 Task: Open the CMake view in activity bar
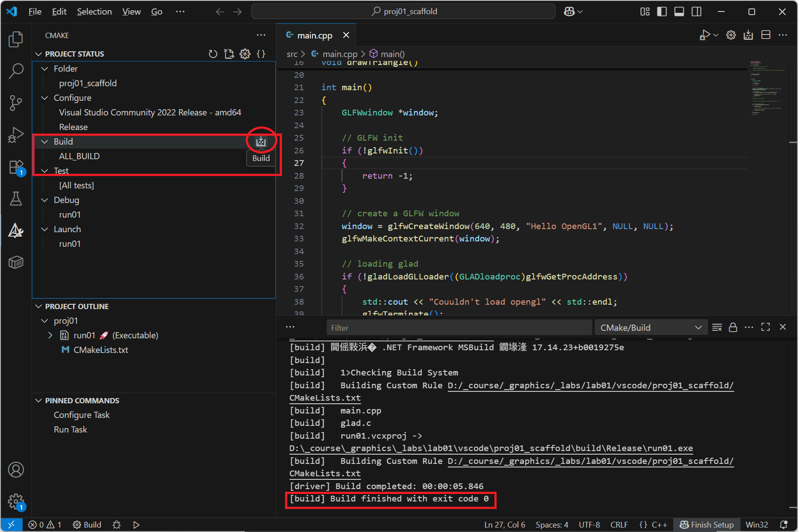[x=16, y=230]
